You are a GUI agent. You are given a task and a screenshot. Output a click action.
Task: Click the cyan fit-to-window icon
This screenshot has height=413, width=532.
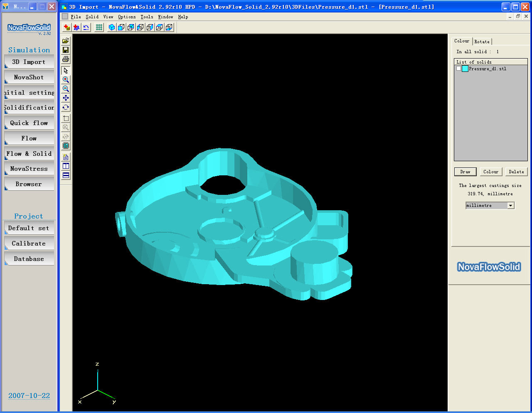pyautogui.click(x=66, y=146)
